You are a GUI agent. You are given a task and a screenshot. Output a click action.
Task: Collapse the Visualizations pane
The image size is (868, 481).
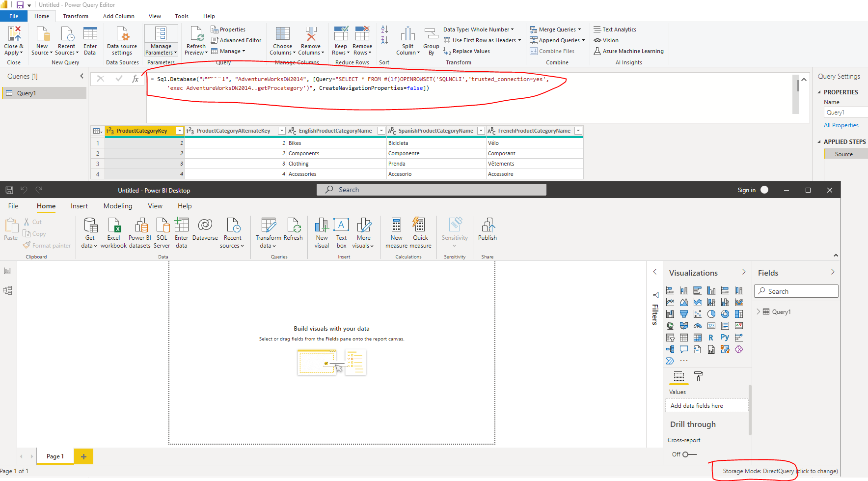744,272
